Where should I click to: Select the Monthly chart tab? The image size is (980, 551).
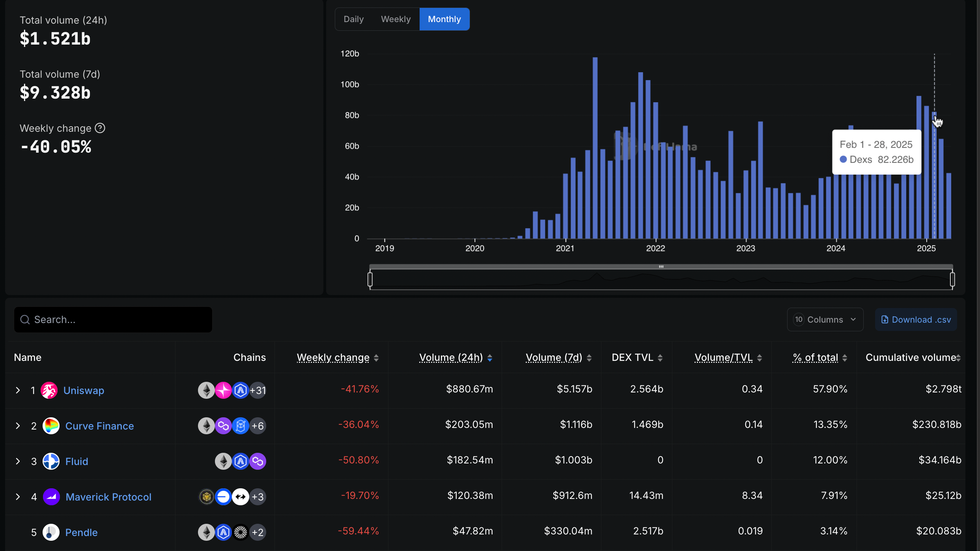pyautogui.click(x=444, y=19)
